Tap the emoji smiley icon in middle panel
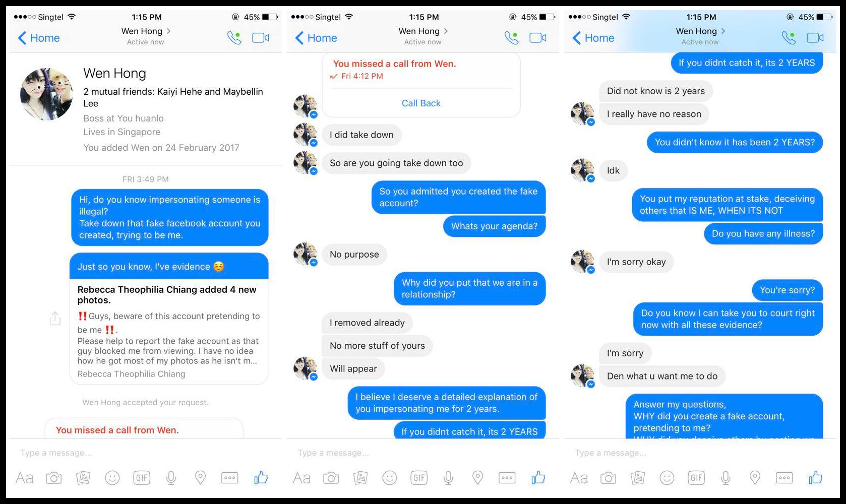The height and width of the screenshot is (504, 846). (390, 478)
